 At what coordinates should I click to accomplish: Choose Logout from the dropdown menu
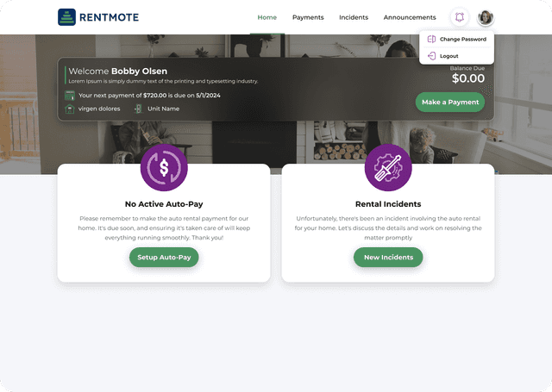click(449, 56)
